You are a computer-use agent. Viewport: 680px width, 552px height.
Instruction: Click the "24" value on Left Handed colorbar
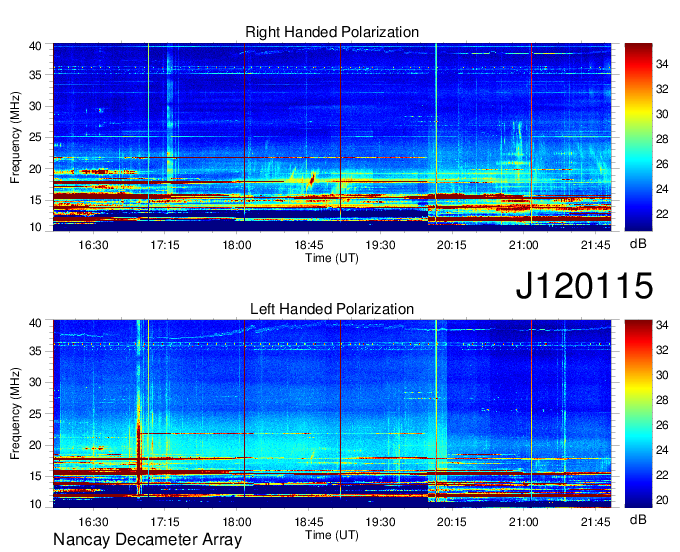(662, 451)
